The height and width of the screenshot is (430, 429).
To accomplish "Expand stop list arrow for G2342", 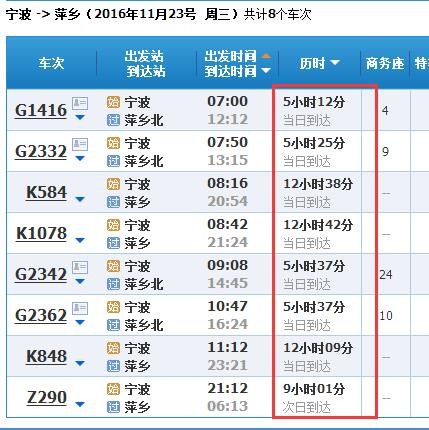I will point(80,281).
